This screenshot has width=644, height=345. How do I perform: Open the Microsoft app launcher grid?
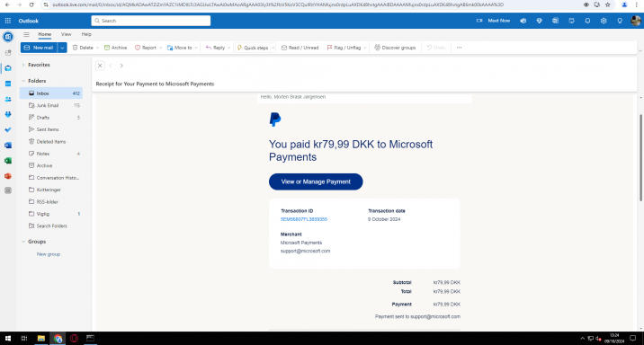click(x=8, y=21)
